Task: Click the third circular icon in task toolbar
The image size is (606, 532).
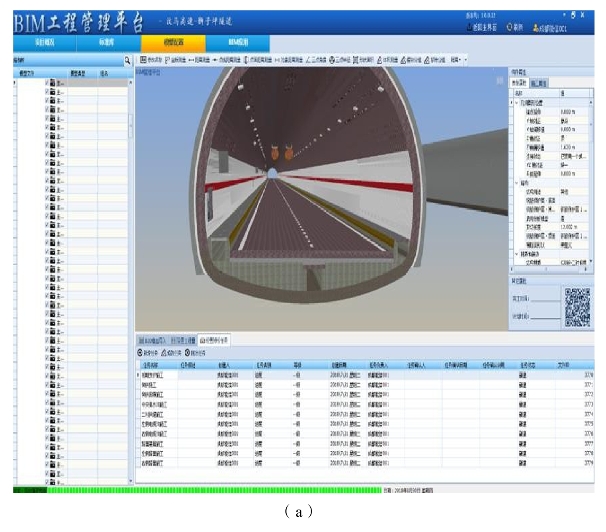Action: click(187, 352)
